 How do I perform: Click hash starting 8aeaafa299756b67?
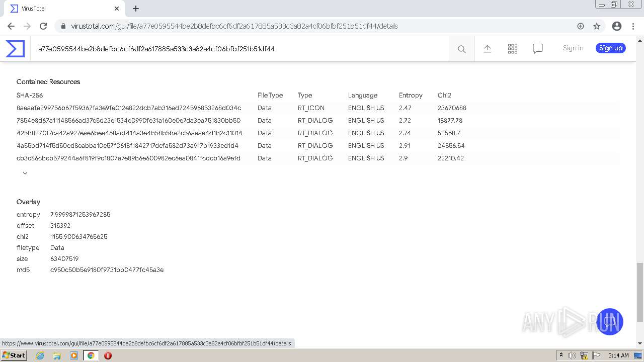(x=129, y=108)
